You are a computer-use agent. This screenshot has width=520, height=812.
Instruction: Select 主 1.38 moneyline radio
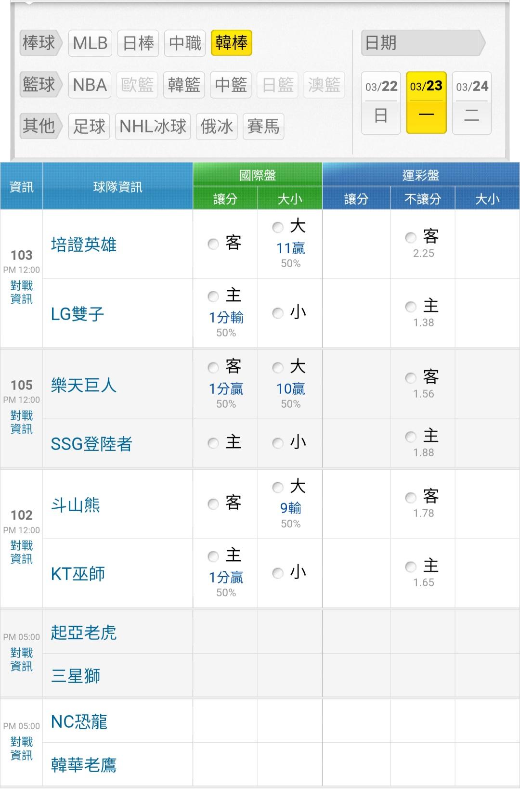tap(411, 307)
